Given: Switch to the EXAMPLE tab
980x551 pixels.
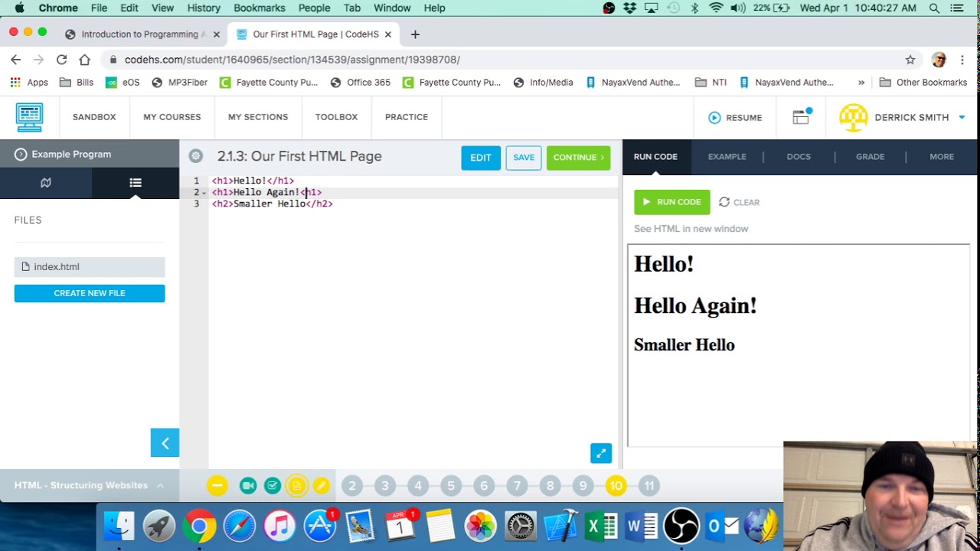Looking at the screenshot, I should [x=727, y=157].
